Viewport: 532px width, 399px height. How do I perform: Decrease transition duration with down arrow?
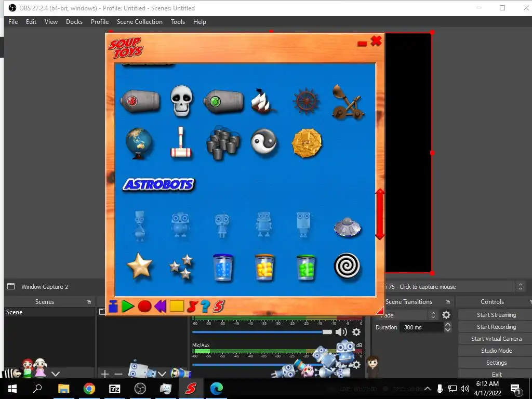[x=447, y=330]
